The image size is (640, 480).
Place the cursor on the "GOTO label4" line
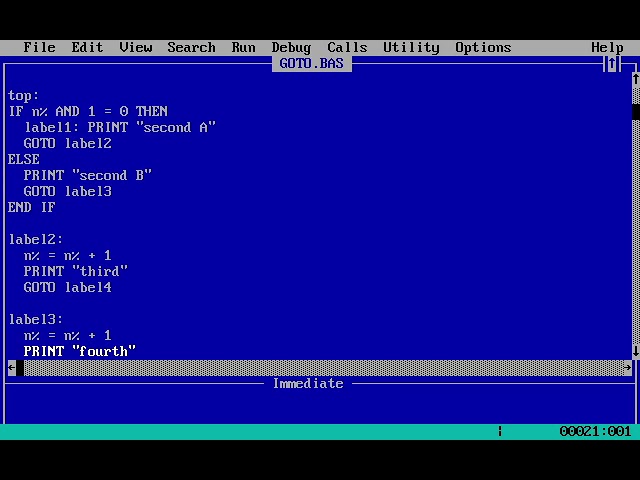(x=68, y=287)
